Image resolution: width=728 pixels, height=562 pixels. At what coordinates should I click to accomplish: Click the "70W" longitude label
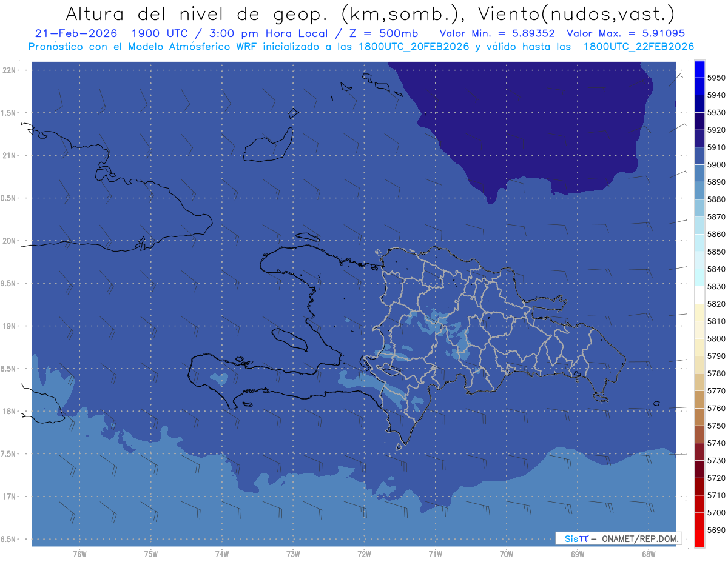(507, 554)
